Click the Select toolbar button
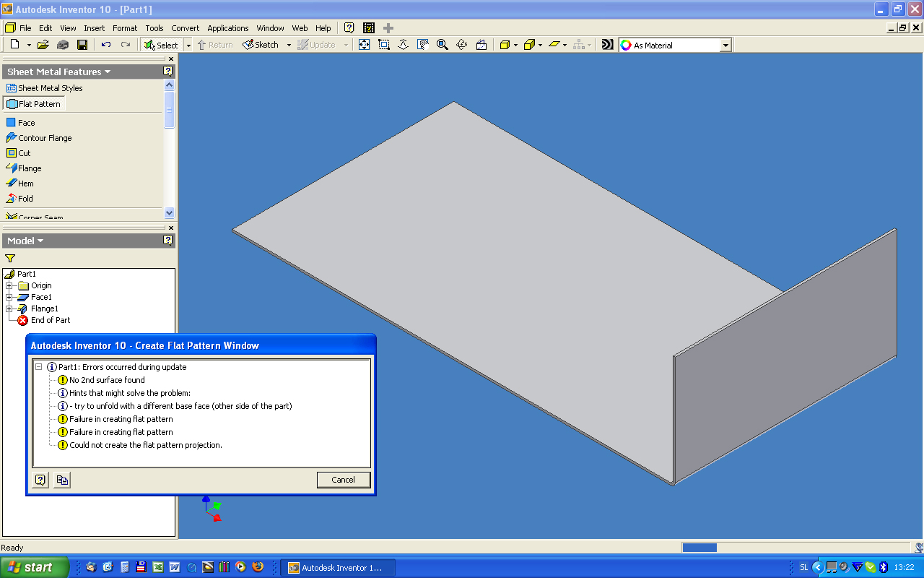 point(162,45)
